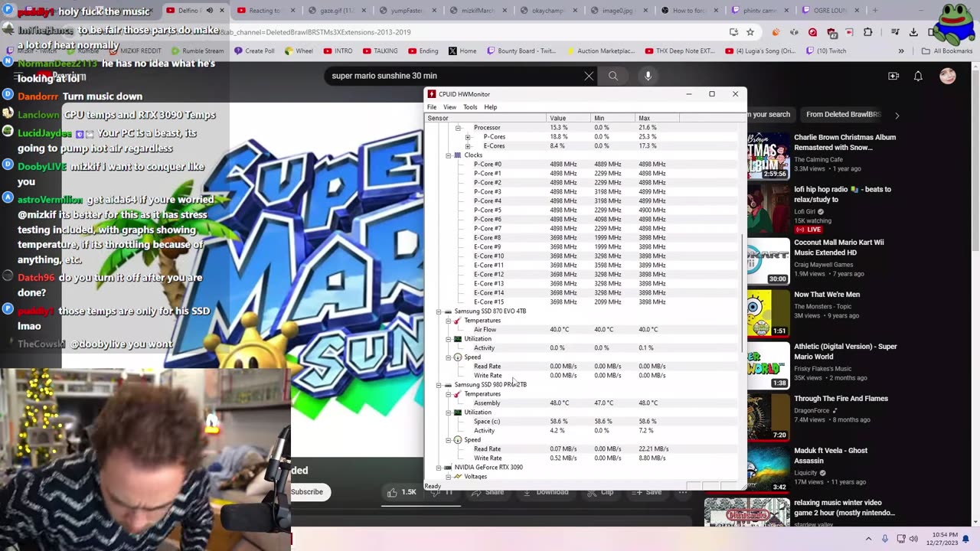Click the HWMonitor app icon in title bar

pyautogui.click(x=432, y=94)
